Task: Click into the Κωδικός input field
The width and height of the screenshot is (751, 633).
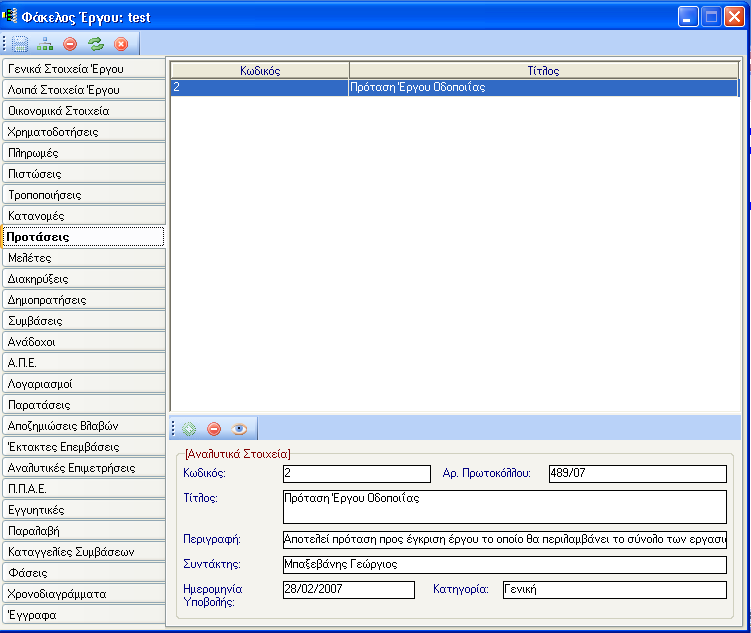Action: (357, 474)
